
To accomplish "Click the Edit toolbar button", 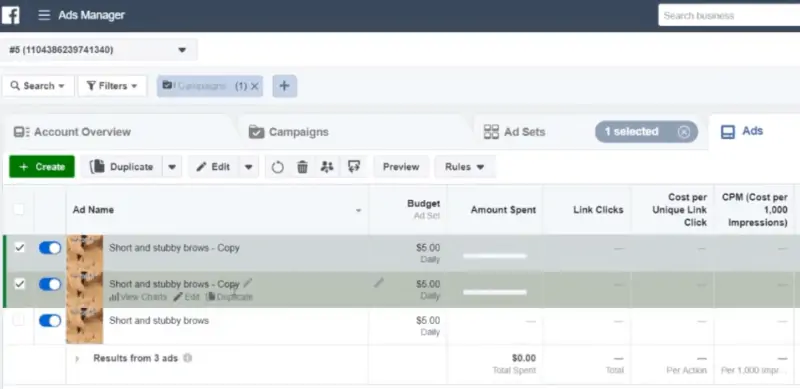I will 213,167.
